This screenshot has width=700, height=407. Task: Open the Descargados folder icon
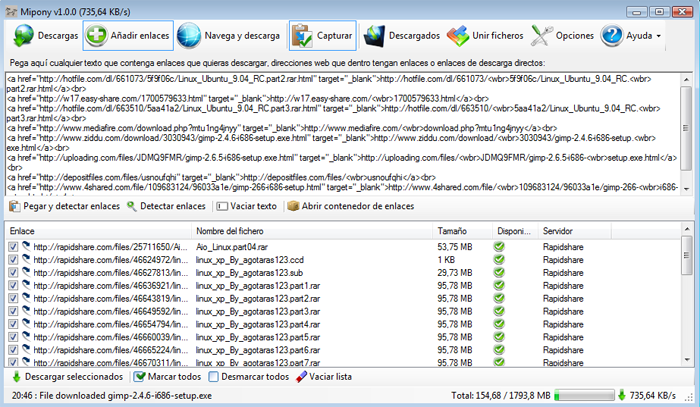(374, 36)
